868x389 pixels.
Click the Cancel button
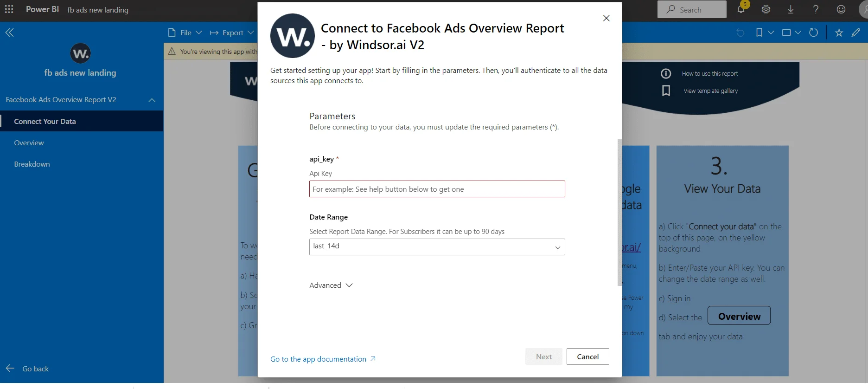click(x=587, y=357)
